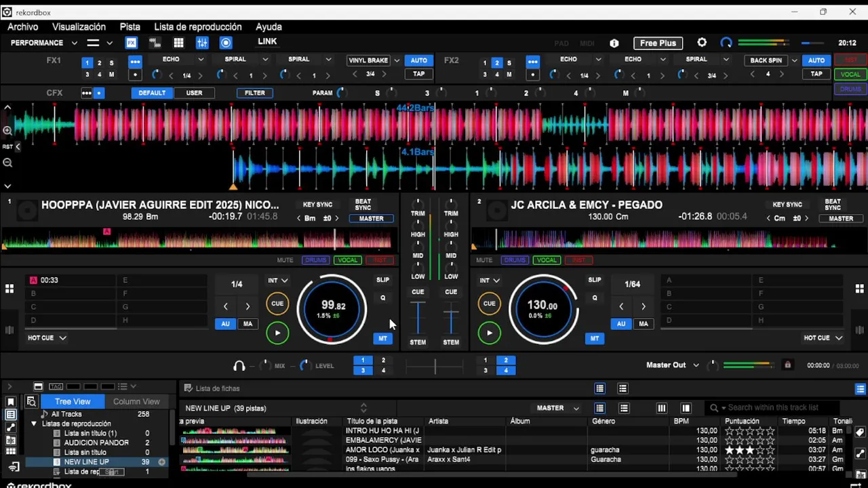Select CFX DEFAULT bank button
The height and width of the screenshot is (488, 868).
pos(152,93)
